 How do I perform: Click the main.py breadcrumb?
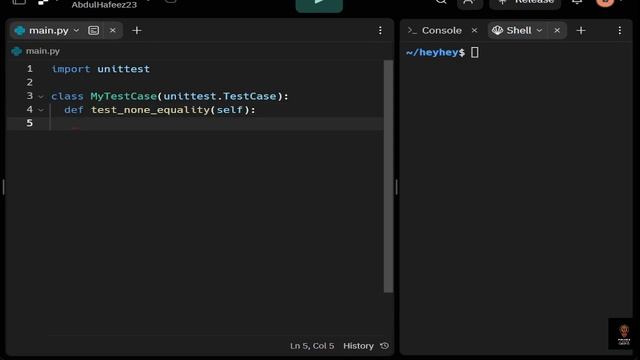42,51
